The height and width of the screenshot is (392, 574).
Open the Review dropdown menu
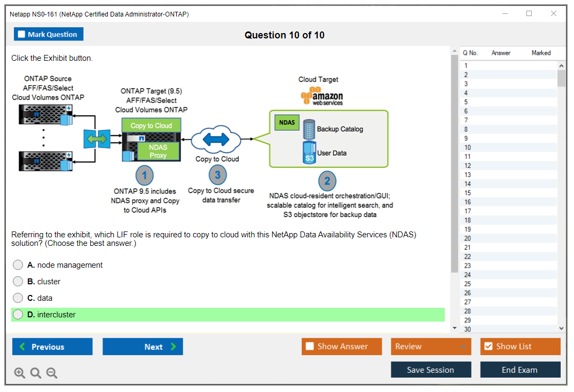click(430, 347)
